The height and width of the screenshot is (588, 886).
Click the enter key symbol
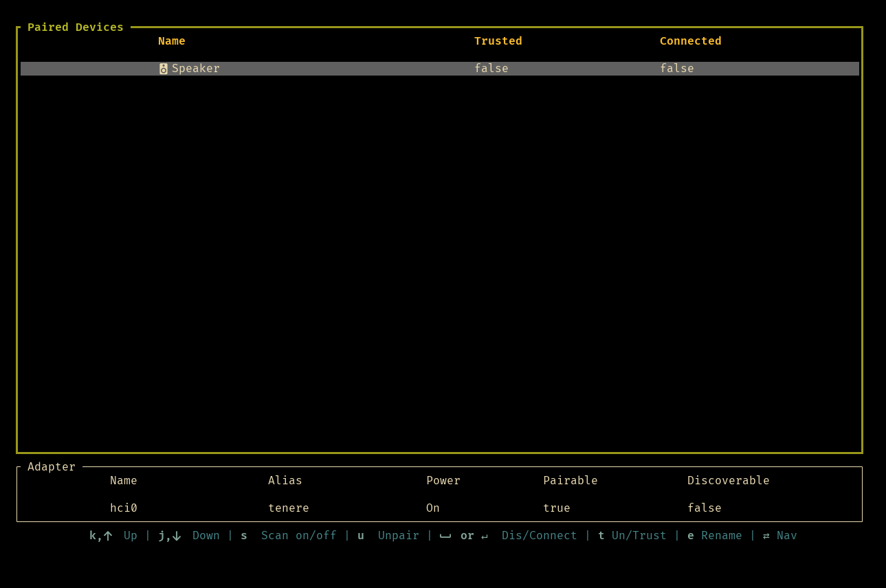click(485, 536)
